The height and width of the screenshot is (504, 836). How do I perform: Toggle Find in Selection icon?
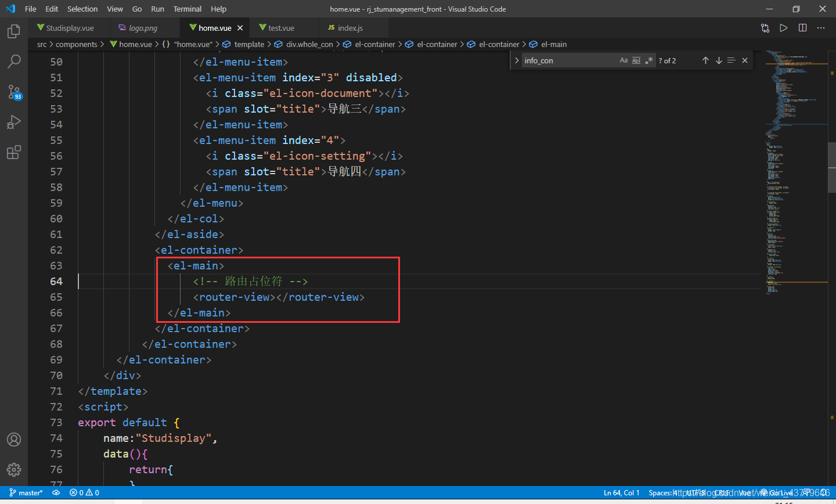(732, 60)
